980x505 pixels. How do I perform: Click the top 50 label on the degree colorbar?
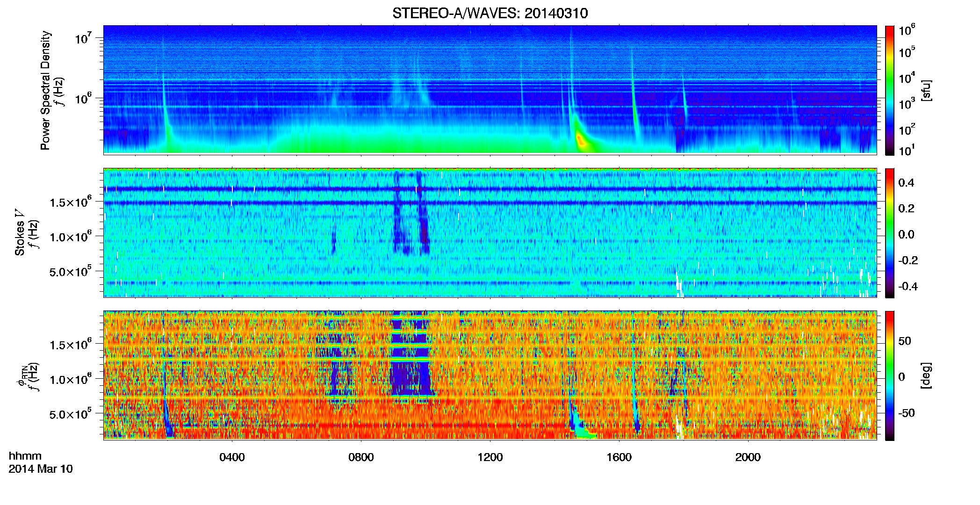905,341
